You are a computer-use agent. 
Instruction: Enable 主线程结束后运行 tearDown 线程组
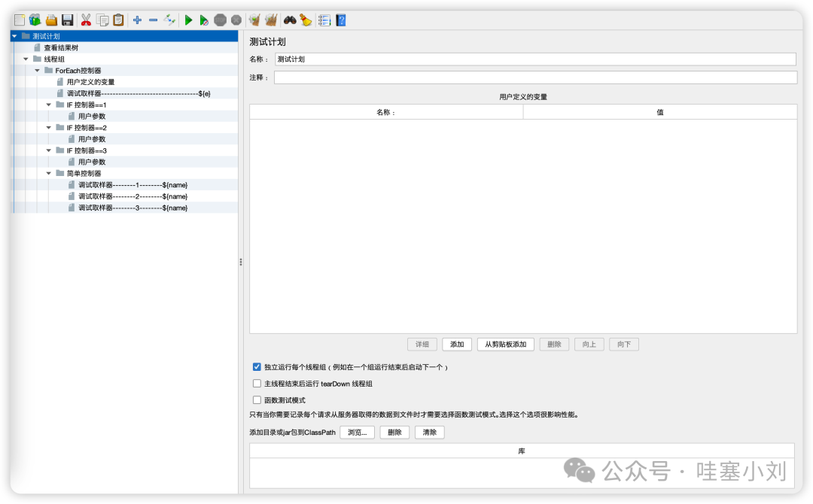(257, 384)
